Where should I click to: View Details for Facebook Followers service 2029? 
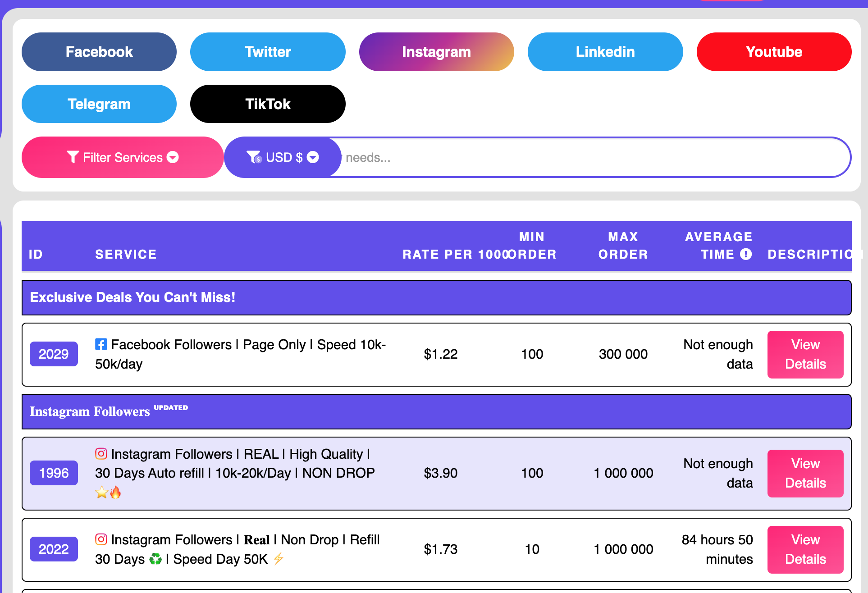pyautogui.click(x=805, y=354)
